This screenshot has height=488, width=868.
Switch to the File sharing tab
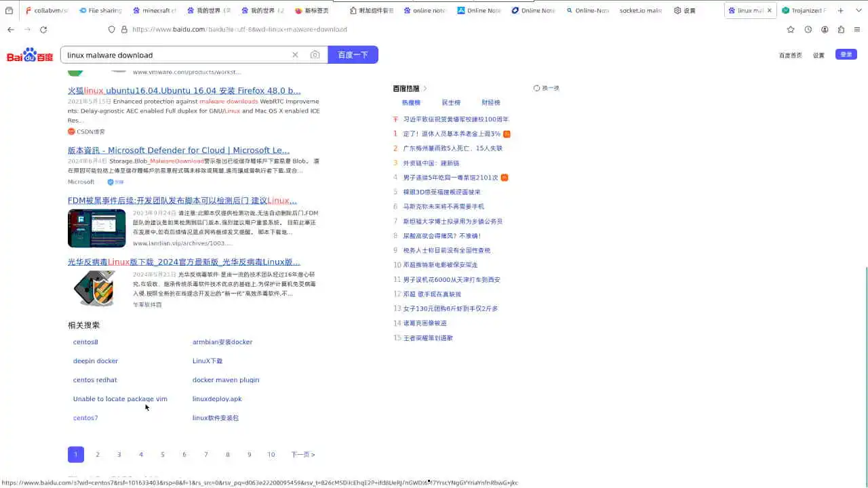coord(100,11)
